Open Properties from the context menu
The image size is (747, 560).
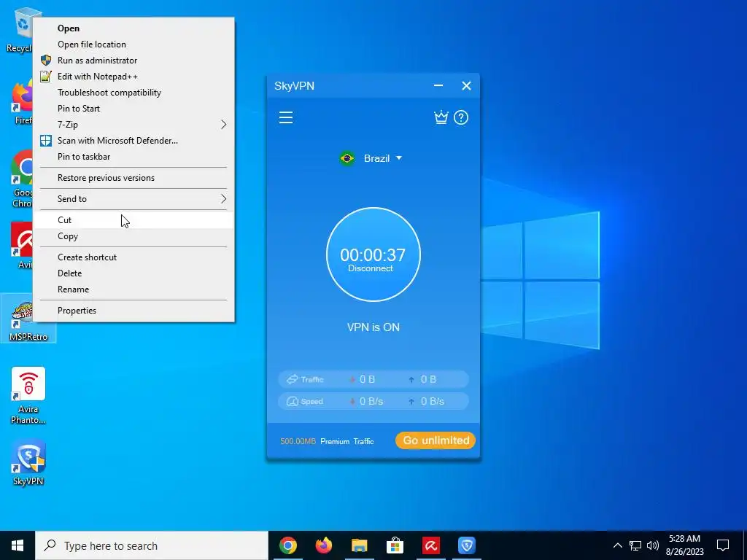[134, 311]
